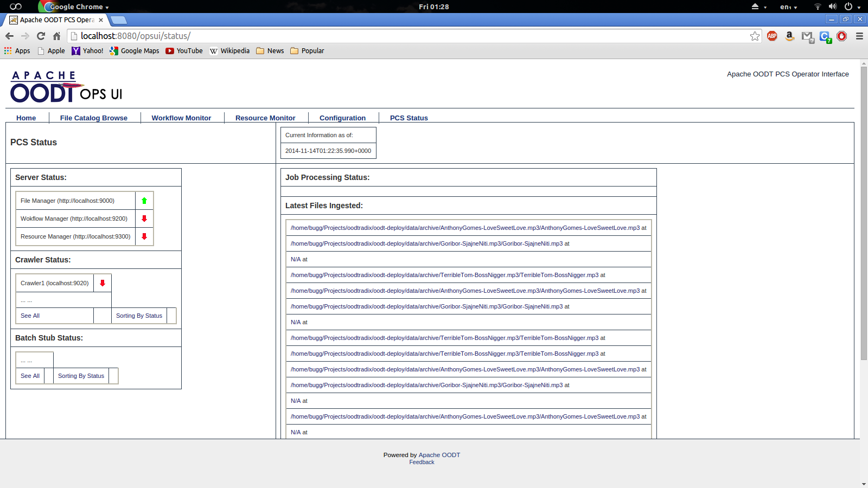Click the red Crawler1 status arrow
This screenshot has width=868, height=488.
pos(103,283)
